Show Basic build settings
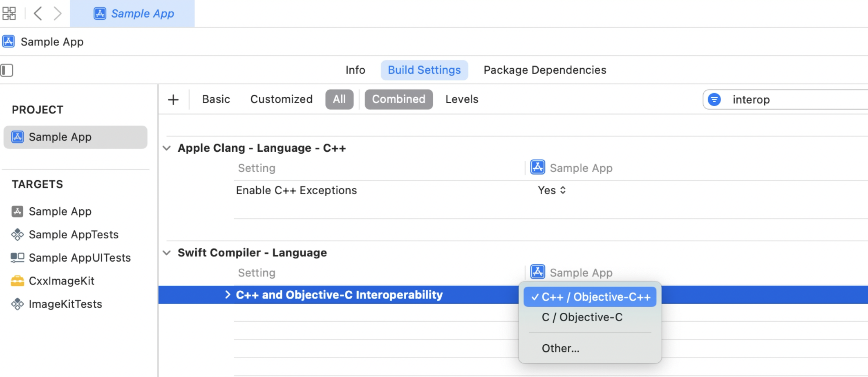 pyautogui.click(x=216, y=99)
